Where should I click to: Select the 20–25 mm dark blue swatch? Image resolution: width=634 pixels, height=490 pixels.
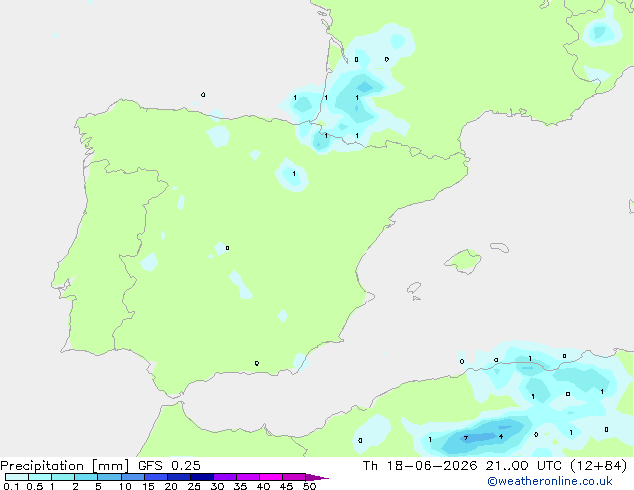pos(178,477)
